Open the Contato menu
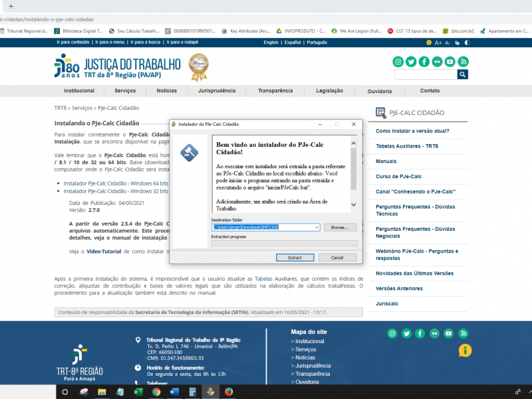 tap(430, 90)
